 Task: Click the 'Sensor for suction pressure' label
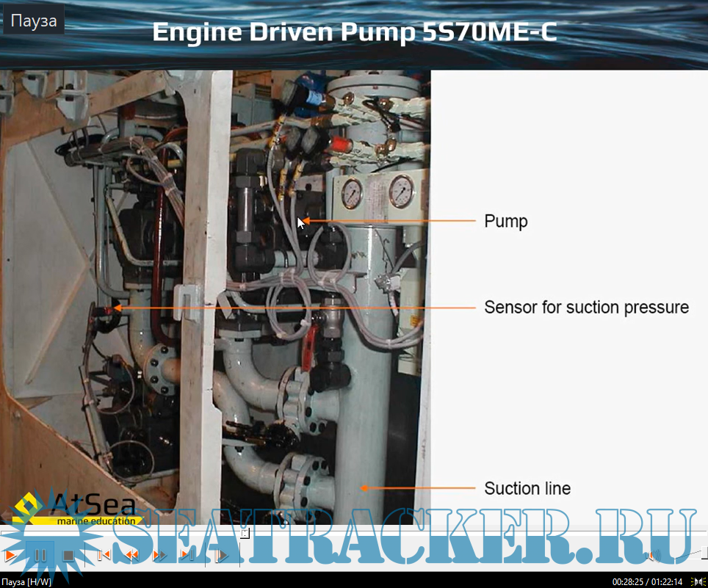point(586,307)
